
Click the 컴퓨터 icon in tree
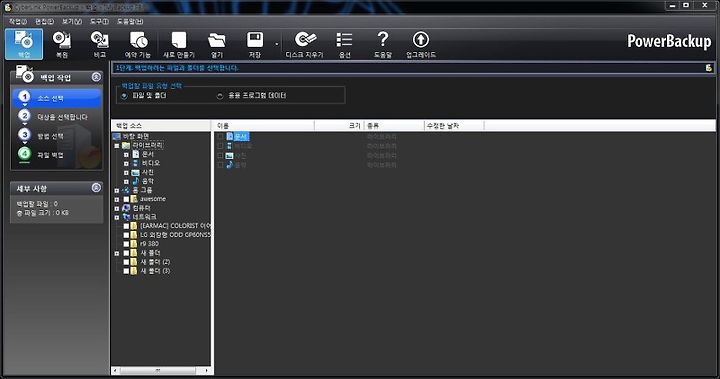pyautogui.click(x=126, y=208)
